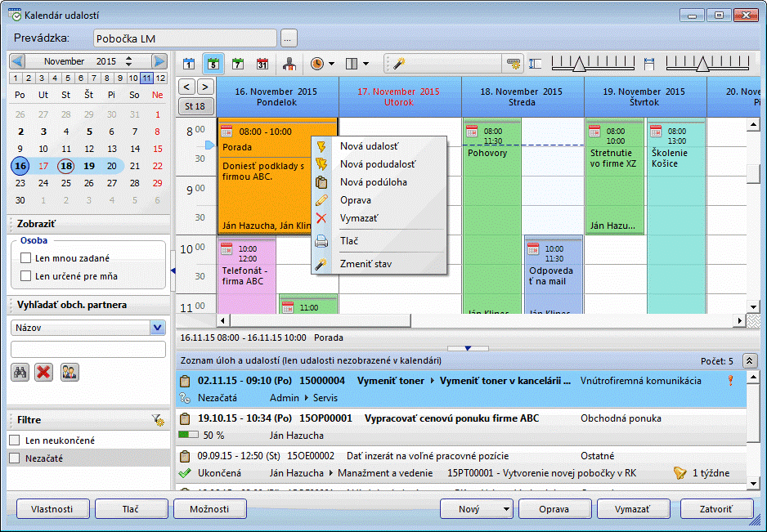Viewport: 767px width, 532px height.
Task: Click the calendar icon in the Pohovory event
Action: pyautogui.click(x=472, y=131)
